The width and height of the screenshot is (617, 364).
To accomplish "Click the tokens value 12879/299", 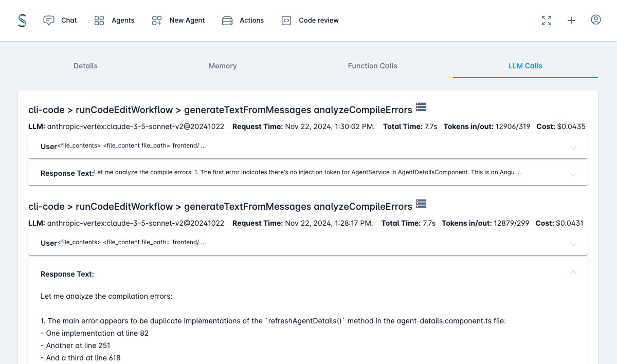I will click(511, 223).
